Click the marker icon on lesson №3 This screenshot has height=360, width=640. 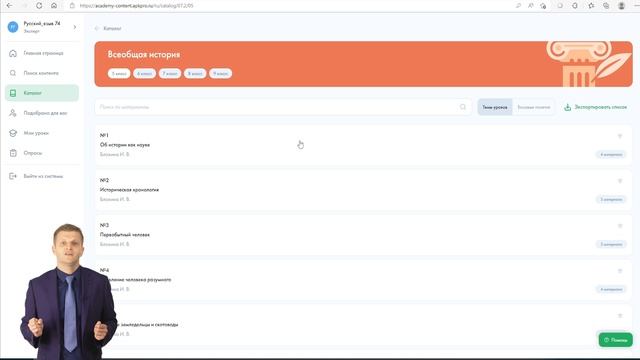620,226
